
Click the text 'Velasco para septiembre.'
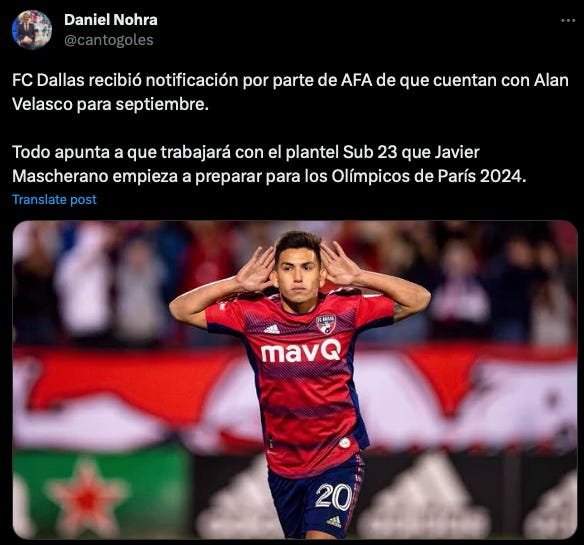110,104
